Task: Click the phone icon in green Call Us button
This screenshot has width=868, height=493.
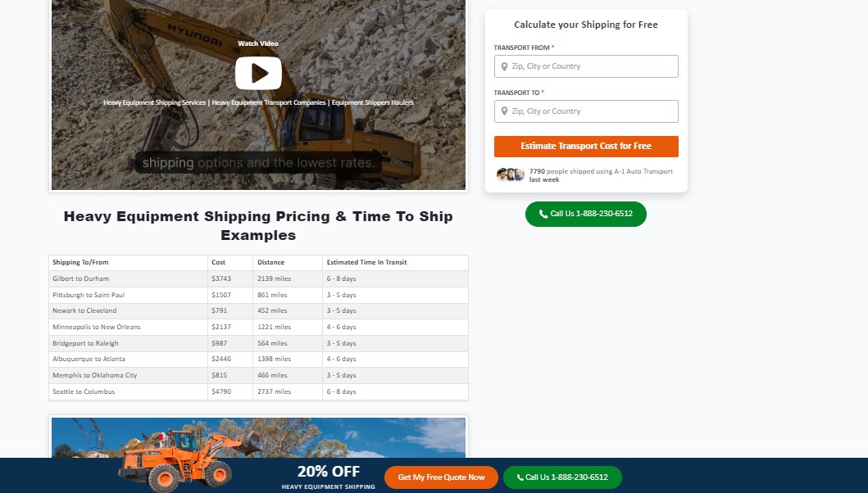Action: [543, 214]
